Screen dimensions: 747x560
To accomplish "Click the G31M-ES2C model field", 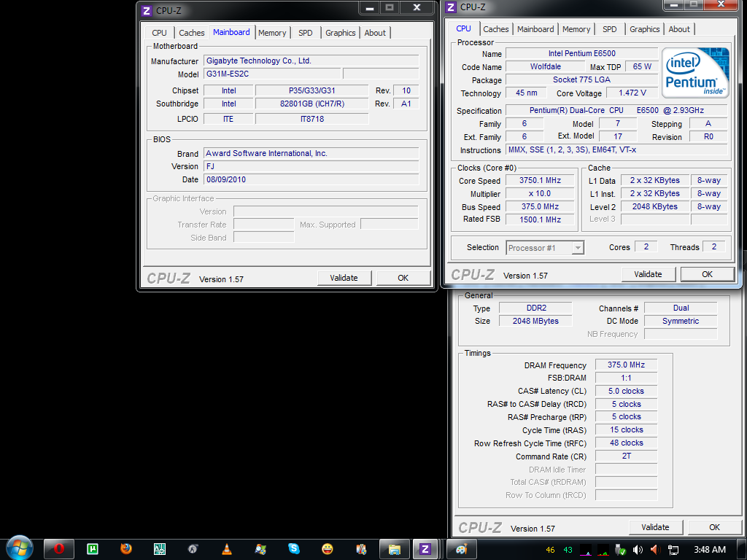I will [273, 74].
